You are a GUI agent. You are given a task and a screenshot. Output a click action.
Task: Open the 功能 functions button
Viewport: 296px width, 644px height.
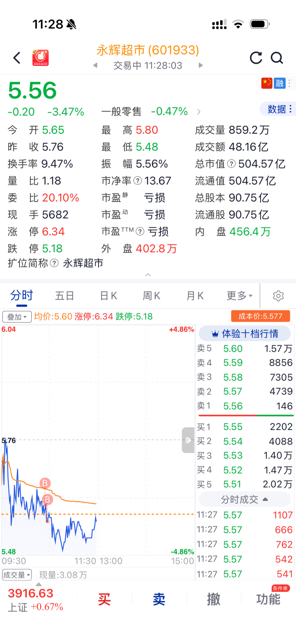pyautogui.click(x=268, y=599)
